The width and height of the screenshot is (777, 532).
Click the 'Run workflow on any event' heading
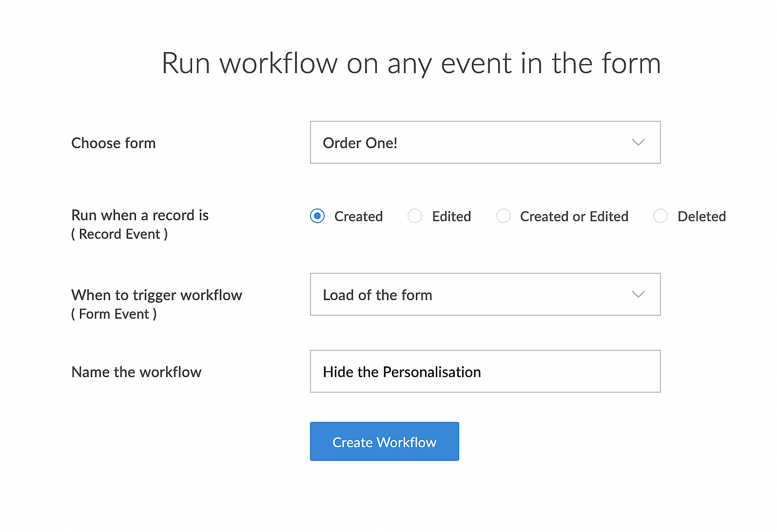[411, 63]
